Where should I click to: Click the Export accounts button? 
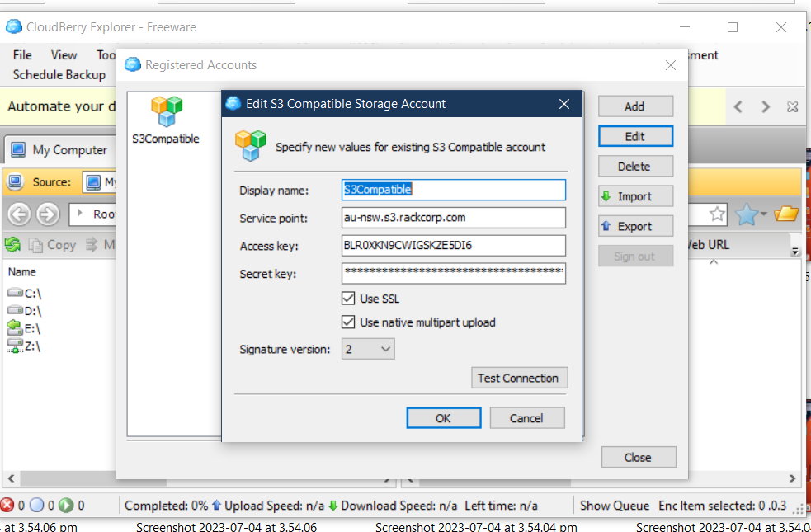[x=635, y=227]
